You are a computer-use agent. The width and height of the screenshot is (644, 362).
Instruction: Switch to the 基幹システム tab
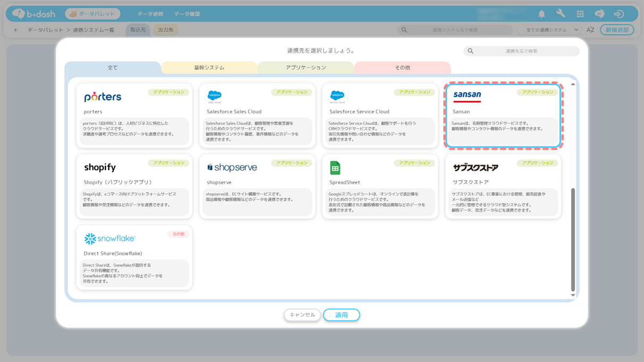click(209, 68)
